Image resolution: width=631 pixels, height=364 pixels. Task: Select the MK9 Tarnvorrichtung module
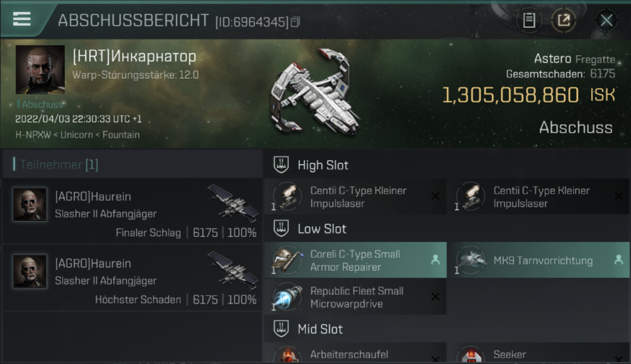pyautogui.click(x=538, y=260)
